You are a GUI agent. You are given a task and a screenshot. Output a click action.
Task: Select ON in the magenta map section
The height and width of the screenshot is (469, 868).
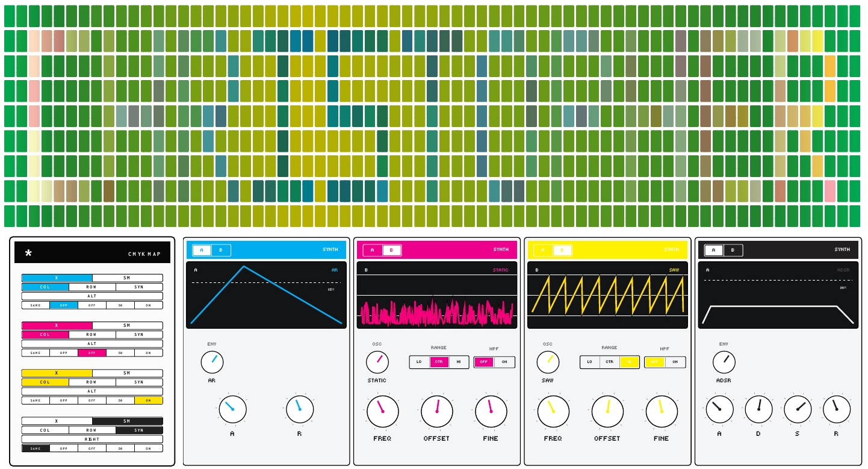coord(149,353)
